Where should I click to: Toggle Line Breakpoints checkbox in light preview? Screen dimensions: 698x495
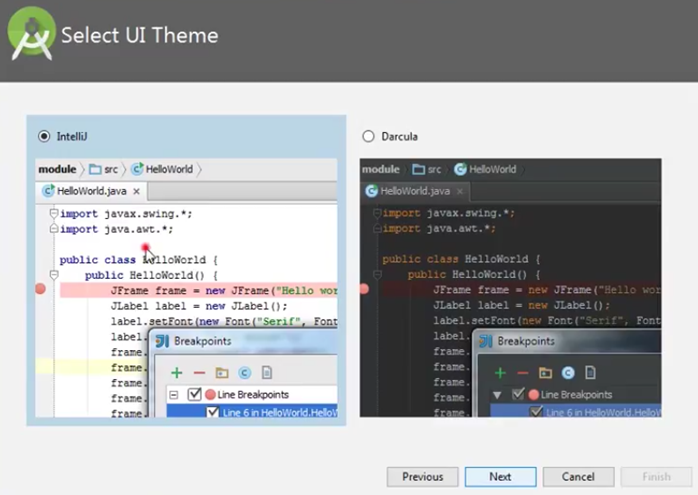coord(195,395)
